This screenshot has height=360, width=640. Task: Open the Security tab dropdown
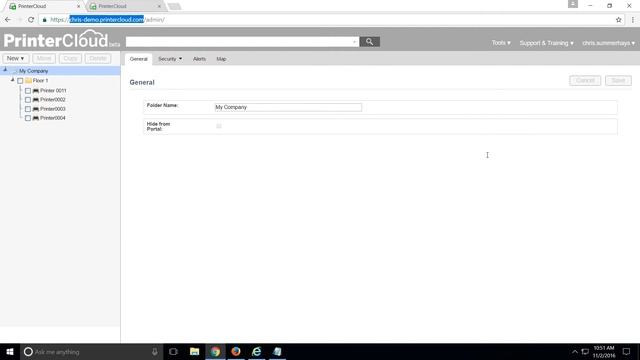tap(170, 59)
